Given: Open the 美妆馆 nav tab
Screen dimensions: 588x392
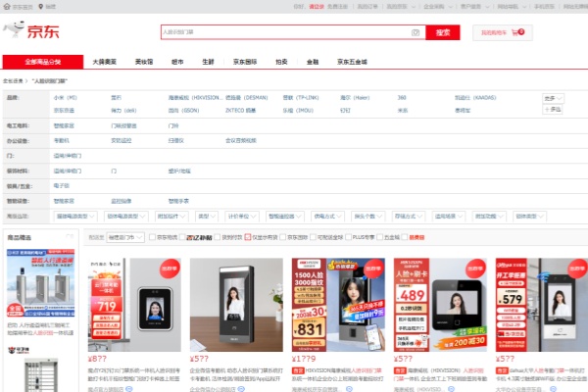Looking at the screenshot, I should tap(144, 62).
